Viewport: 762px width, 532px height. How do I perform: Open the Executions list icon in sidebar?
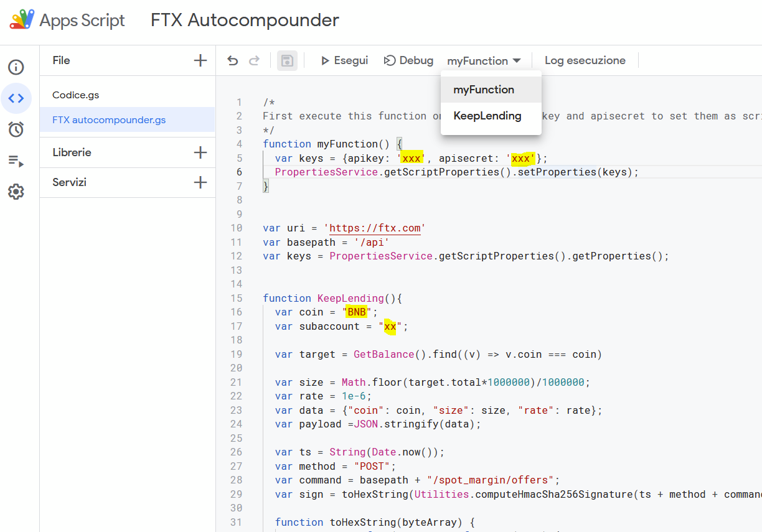(x=16, y=161)
